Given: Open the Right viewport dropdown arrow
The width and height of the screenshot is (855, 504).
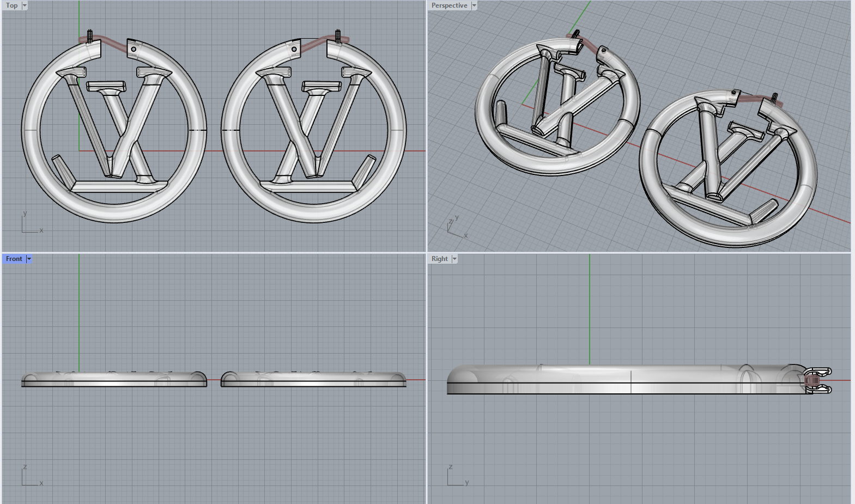Looking at the screenshot, I should (x=454, y=259).
